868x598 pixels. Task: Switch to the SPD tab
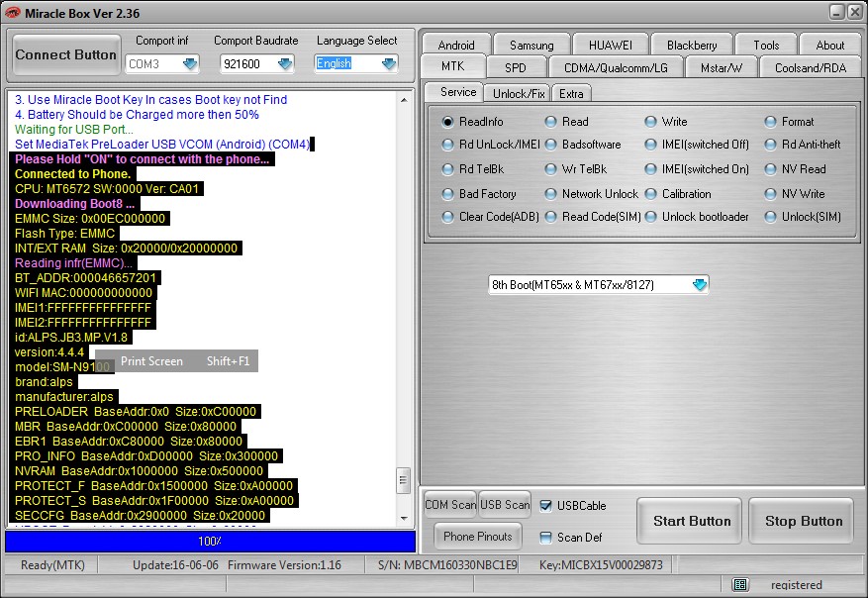coord(516,67)
